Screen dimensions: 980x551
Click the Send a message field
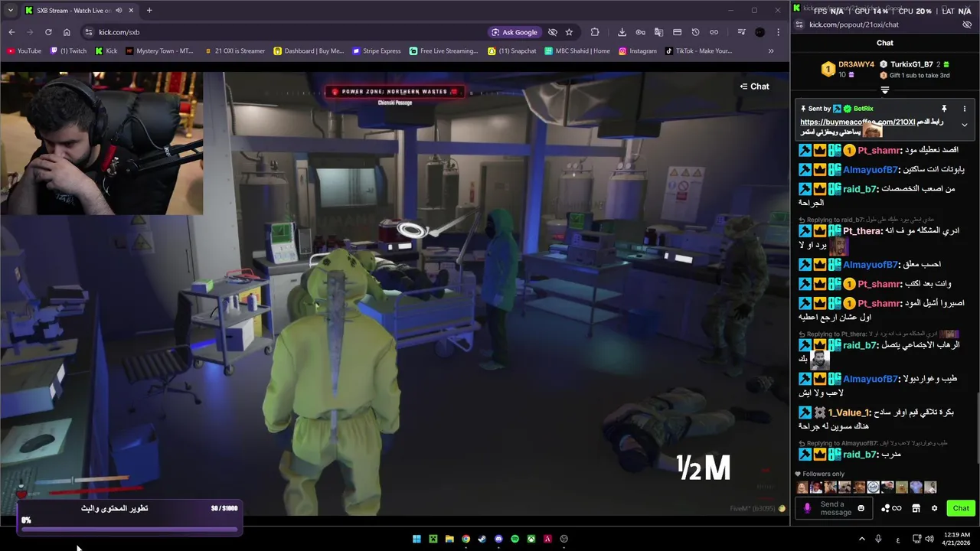[x=835, y=508]
